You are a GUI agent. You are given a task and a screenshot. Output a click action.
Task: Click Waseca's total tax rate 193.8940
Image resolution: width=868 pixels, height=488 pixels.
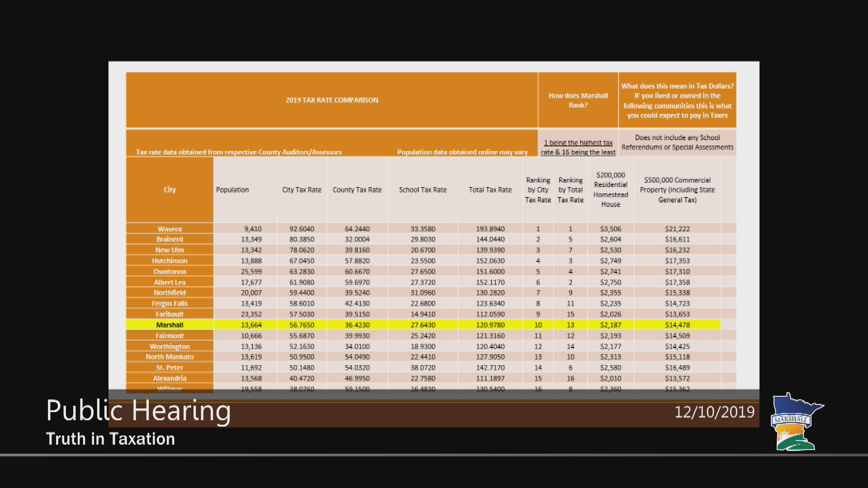[x=490, y=229]
